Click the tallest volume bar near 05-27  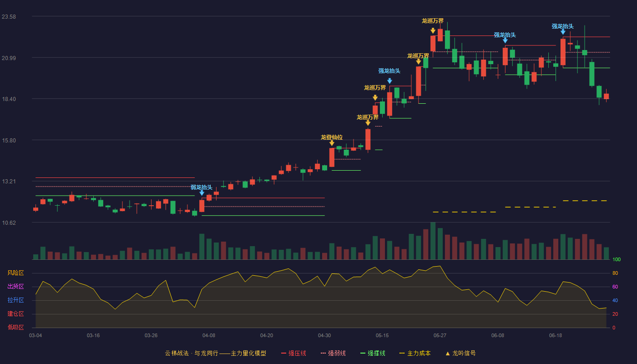(433, 241)
